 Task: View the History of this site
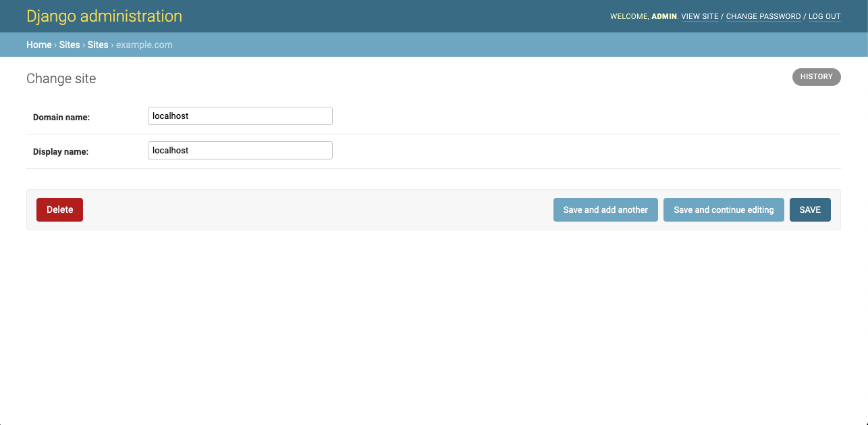click(817, 77)
